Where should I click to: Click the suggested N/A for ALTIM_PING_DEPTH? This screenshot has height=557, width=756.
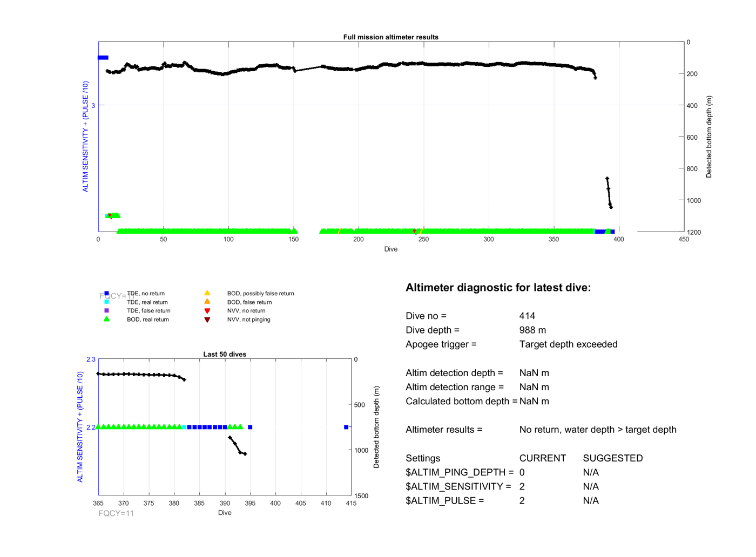tap(591, 472)
